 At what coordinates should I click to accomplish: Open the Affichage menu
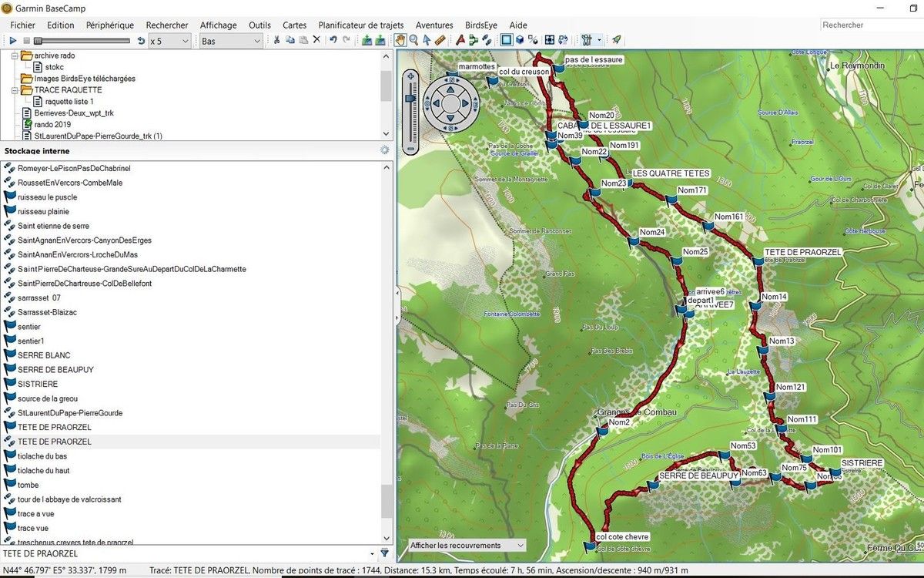pos(219,25)
